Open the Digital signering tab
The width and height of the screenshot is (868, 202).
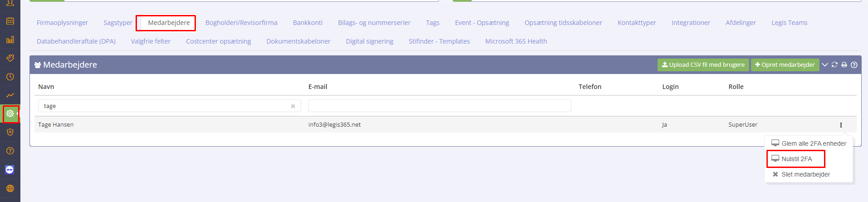coord(369,41)
